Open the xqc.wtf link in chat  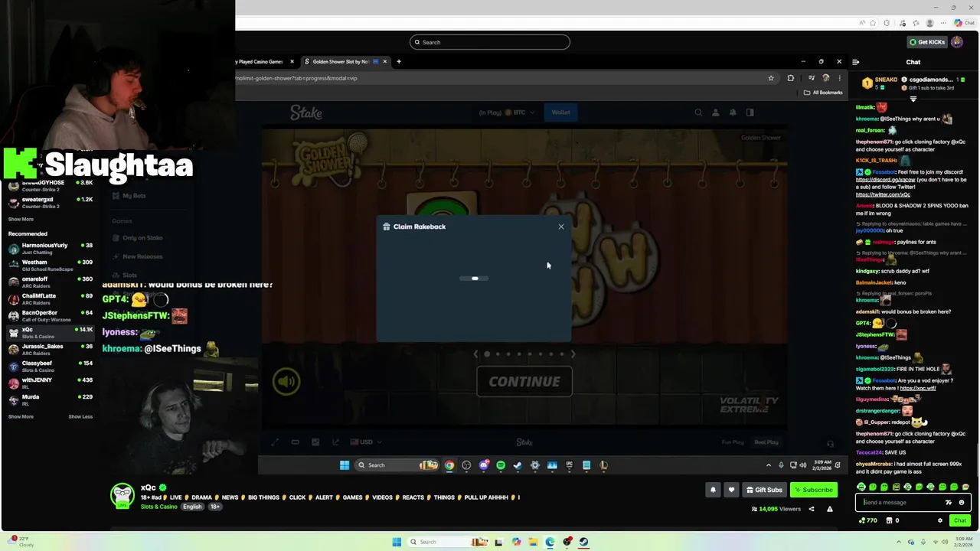point(918,388)
